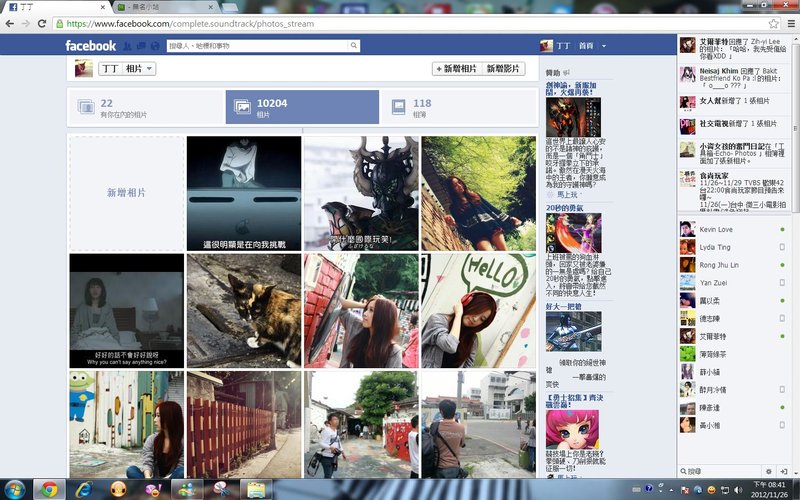Open chat with Rong Jhu Lin
This screenshot has height=500, width=800.
coord(733,265)
